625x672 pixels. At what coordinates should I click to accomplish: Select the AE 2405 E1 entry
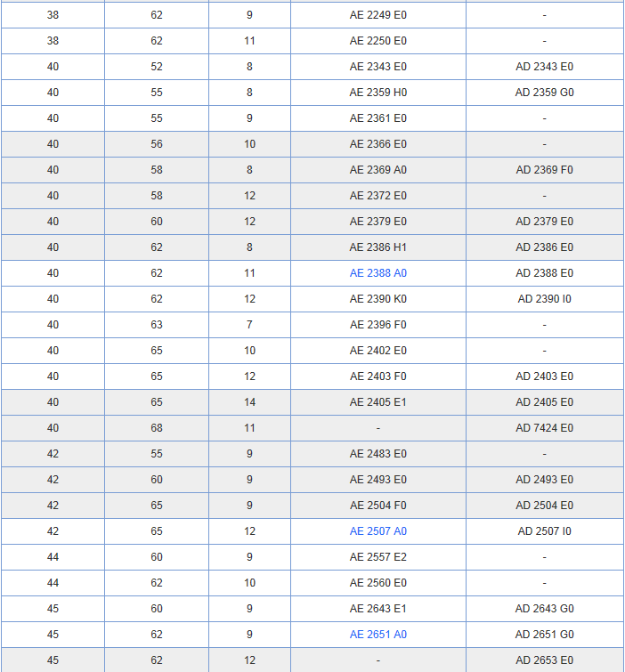[x=377, y=402]
